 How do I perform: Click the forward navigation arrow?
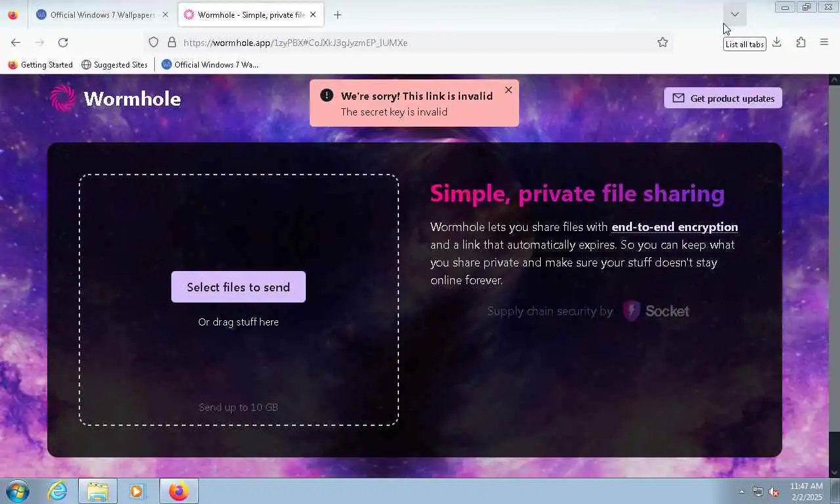tap(39, 42)
